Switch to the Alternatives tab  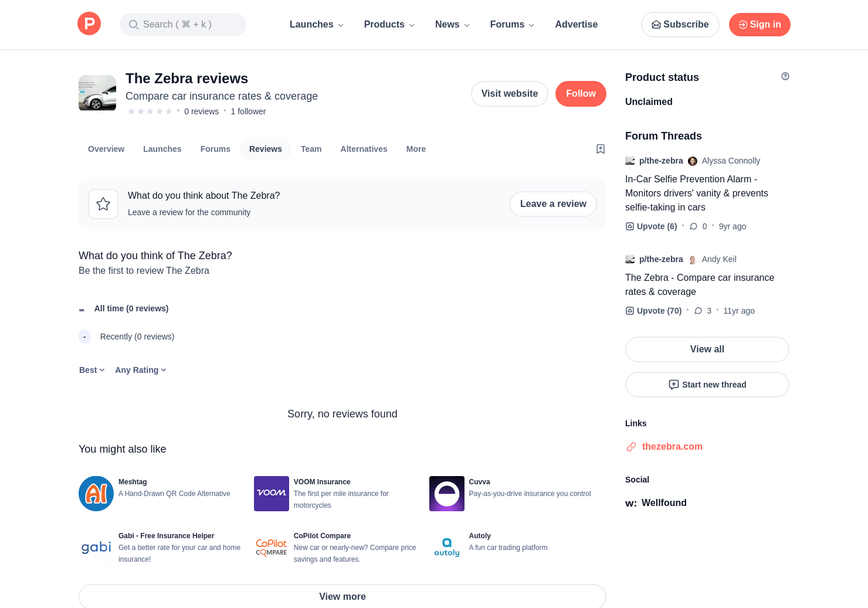[x=364, y=149]
